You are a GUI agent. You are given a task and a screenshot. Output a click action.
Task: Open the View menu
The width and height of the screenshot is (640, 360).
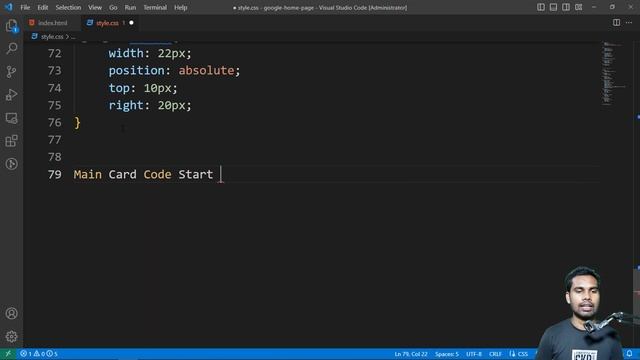click(95, 7)
